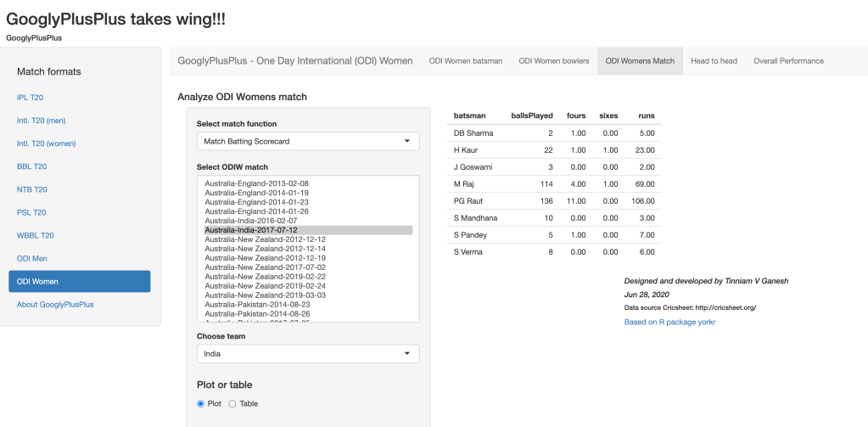868x427 pixels.
Task: Choose BBL T20 from sidebar
Action: point(32,166)
